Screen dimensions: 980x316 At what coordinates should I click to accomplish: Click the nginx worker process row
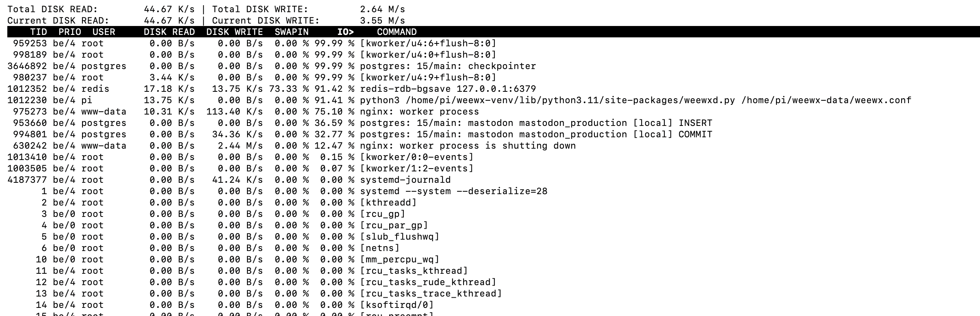[494, 112]
